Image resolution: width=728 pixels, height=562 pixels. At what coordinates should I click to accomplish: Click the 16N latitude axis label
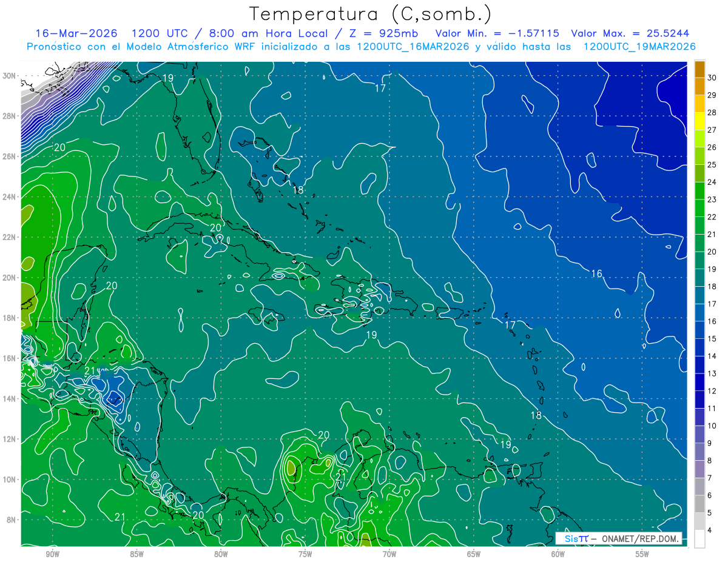click(9, 358)
